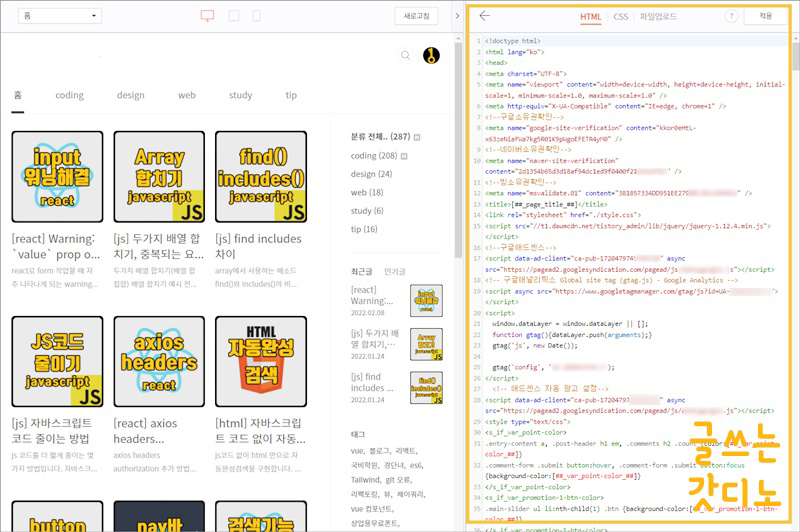Click the 적용 apply button
800x532 pixels.
tap(765, 16)
